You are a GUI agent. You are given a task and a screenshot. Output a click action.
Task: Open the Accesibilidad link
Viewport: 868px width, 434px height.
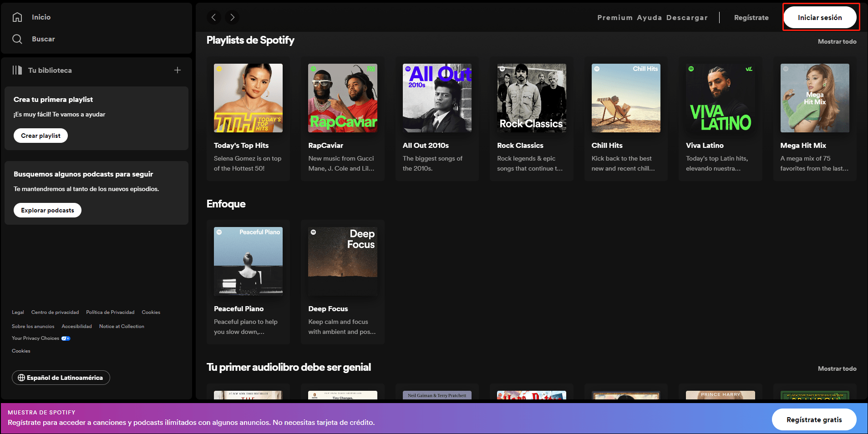tap(76, 326)
